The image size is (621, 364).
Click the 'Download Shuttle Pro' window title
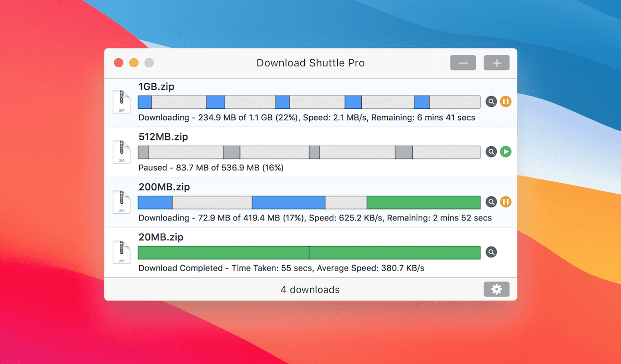pos(310,63)
